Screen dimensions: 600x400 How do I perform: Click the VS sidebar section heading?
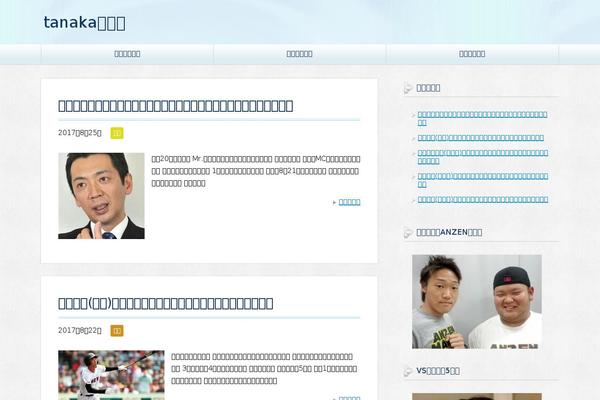[438, 371]
